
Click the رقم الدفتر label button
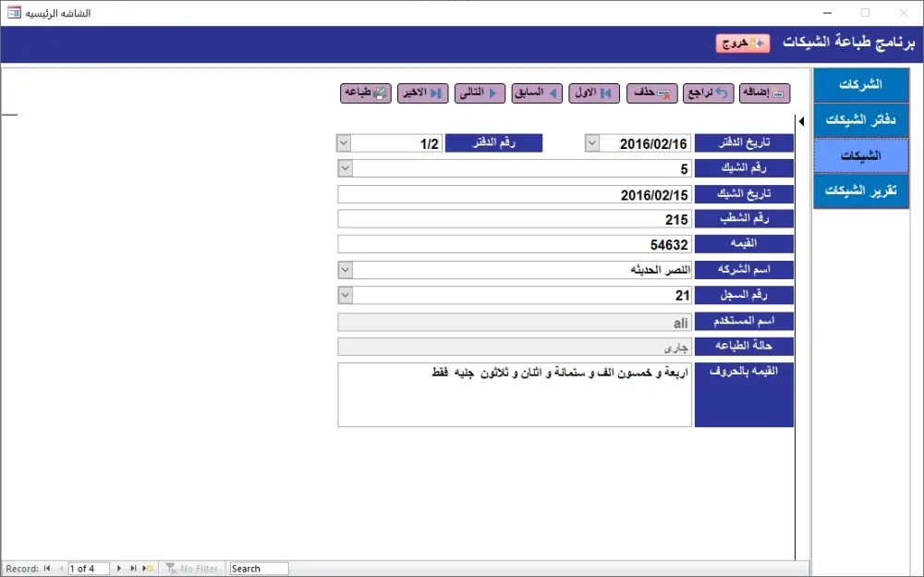tap(495, 142)
